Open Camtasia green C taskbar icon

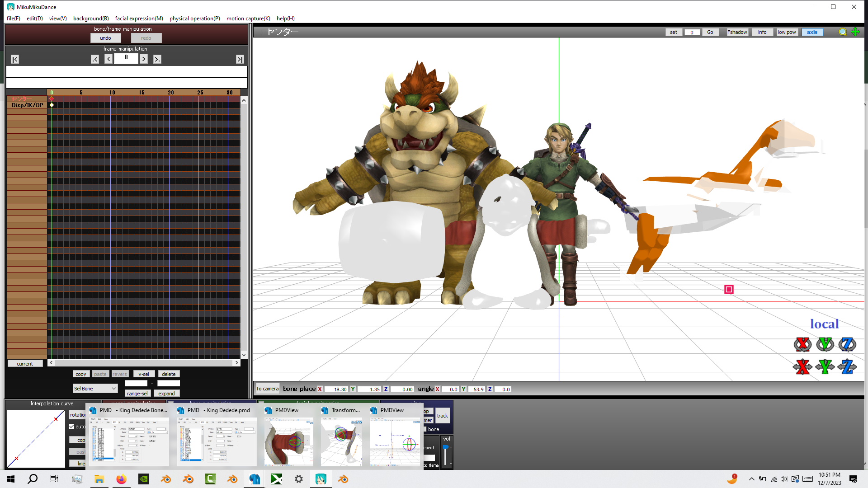210,479
